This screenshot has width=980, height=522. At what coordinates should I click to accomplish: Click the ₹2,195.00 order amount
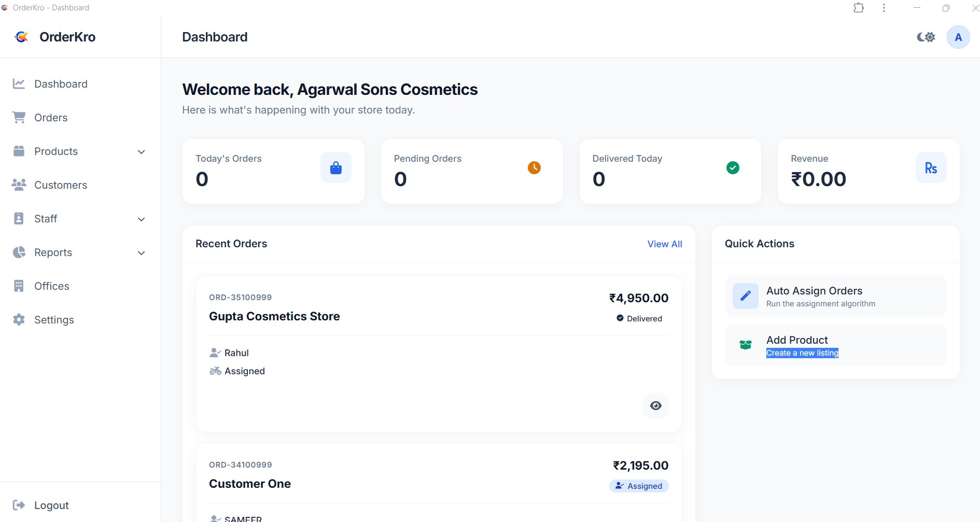[641, 465]
